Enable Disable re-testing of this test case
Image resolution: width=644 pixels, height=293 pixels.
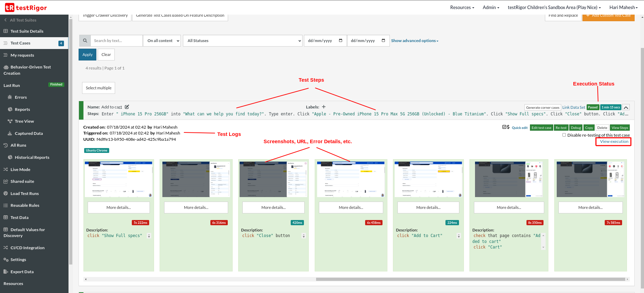[564, 135]
